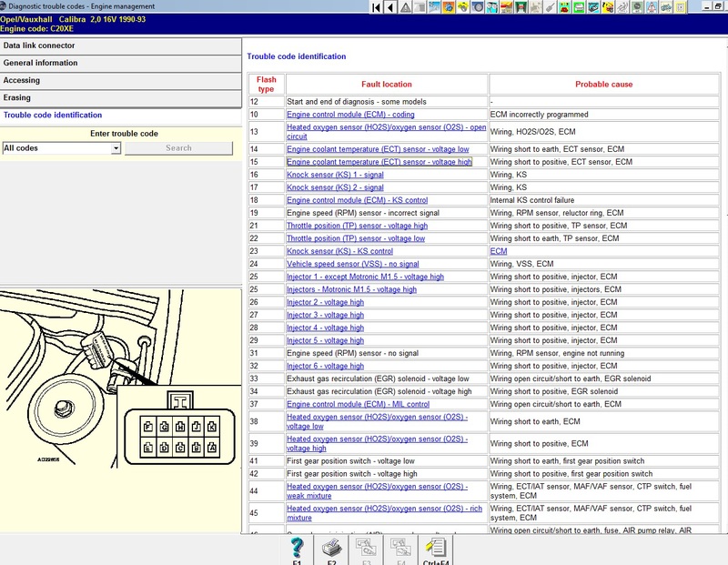
Task: Open Engine control module (ECM) - MIL control link
Action: coord(358,404)
